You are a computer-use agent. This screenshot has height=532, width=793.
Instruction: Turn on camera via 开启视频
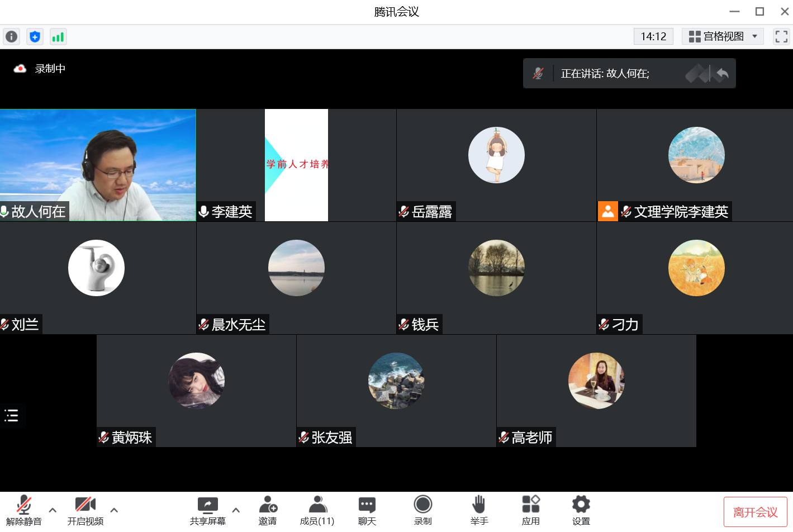(85, 511)
